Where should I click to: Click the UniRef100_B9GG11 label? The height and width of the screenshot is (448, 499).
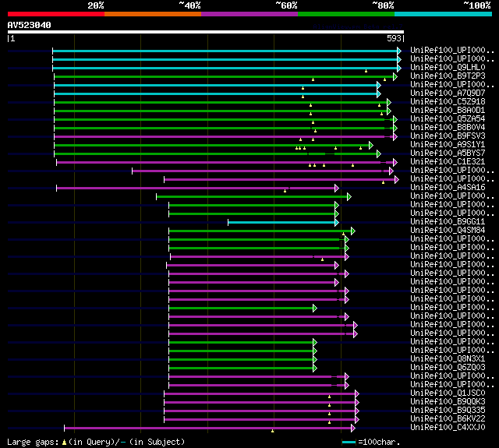coord(448,222)
